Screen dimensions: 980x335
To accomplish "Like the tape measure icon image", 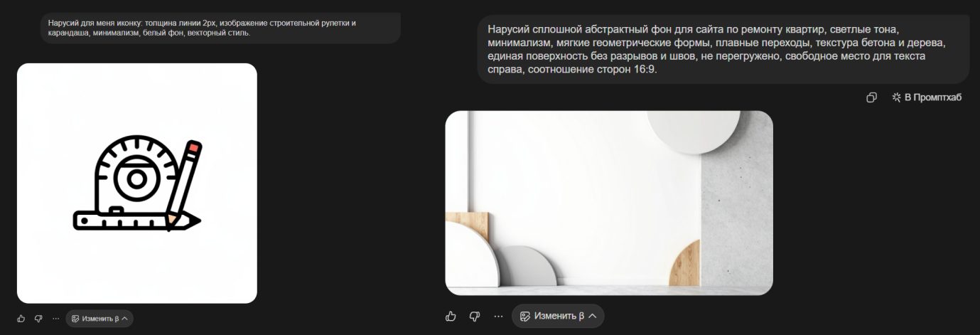I will [21, 319].
